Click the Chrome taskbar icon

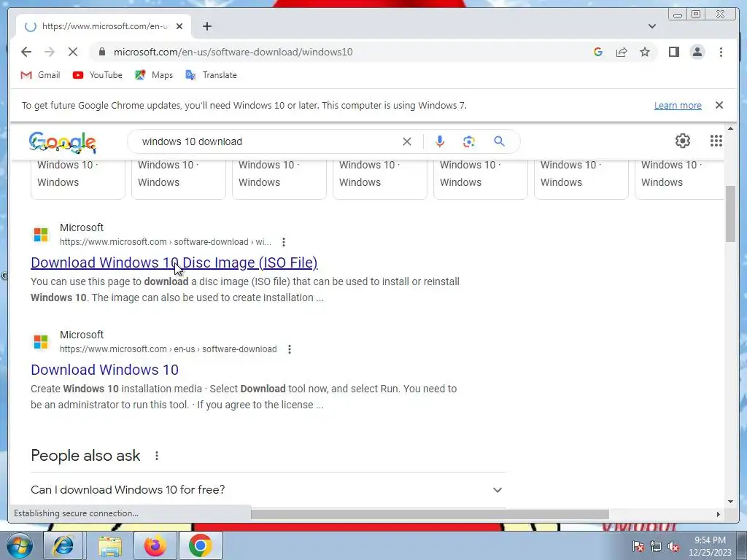tap(200, 545)
